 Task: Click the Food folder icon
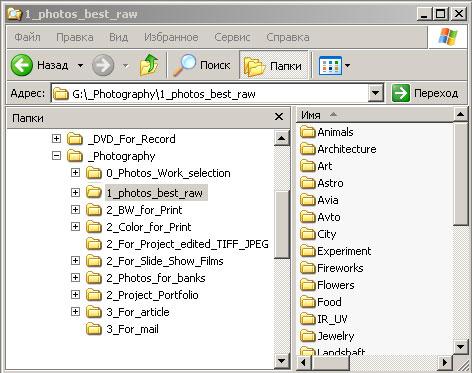pyautogui.click(x=307, y=302)
